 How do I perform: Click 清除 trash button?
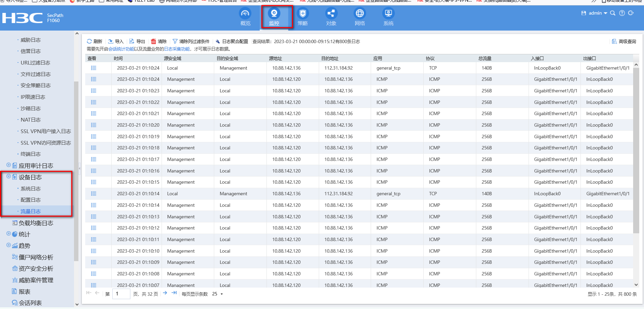pos(159,41)
